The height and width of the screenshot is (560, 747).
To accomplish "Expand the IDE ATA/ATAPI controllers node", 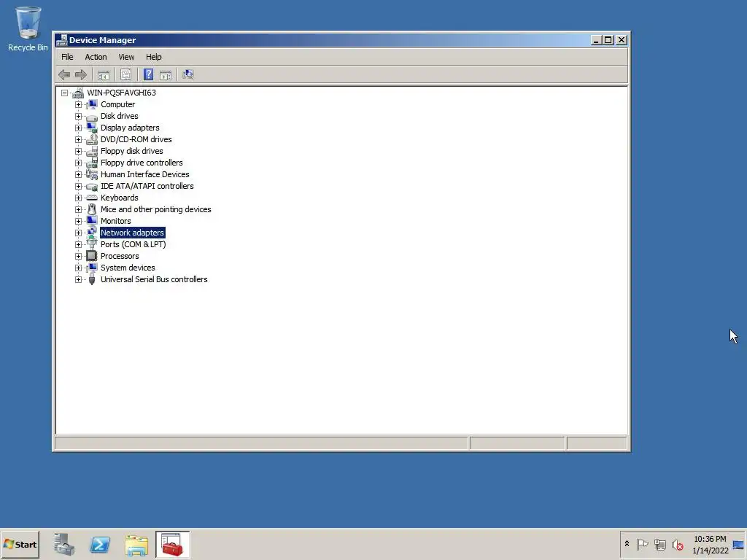I will click(78, 186).
